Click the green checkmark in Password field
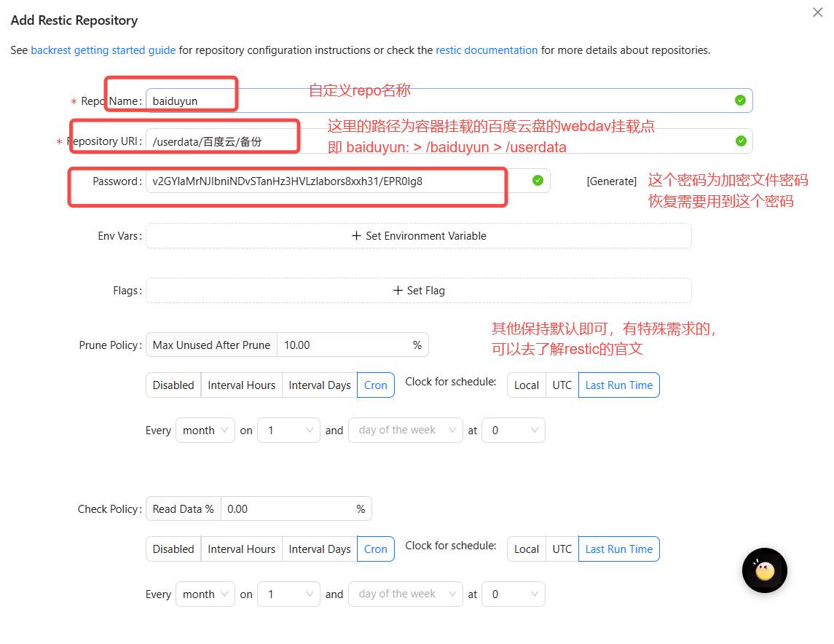The width and height of the screenshot is (834, 644). point(538,181)
